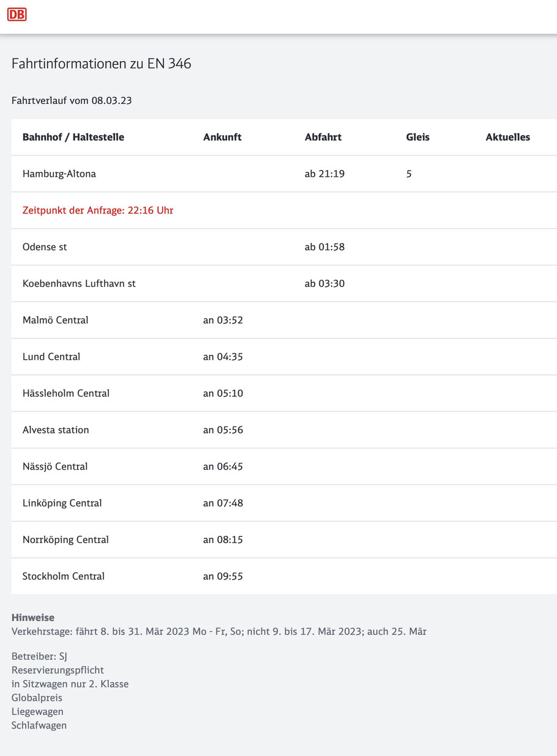This screenshot has width=557, height=756.
Task: Open Stockholm Central final stop
Action: pyautogui.click(x=64, y=576)
